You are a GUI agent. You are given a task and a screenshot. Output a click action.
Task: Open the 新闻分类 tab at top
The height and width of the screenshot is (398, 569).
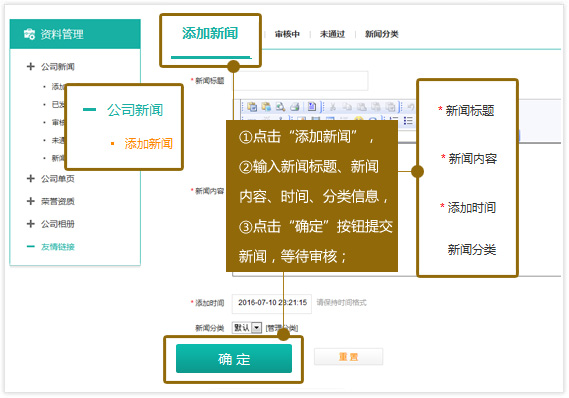pos(381,34)
